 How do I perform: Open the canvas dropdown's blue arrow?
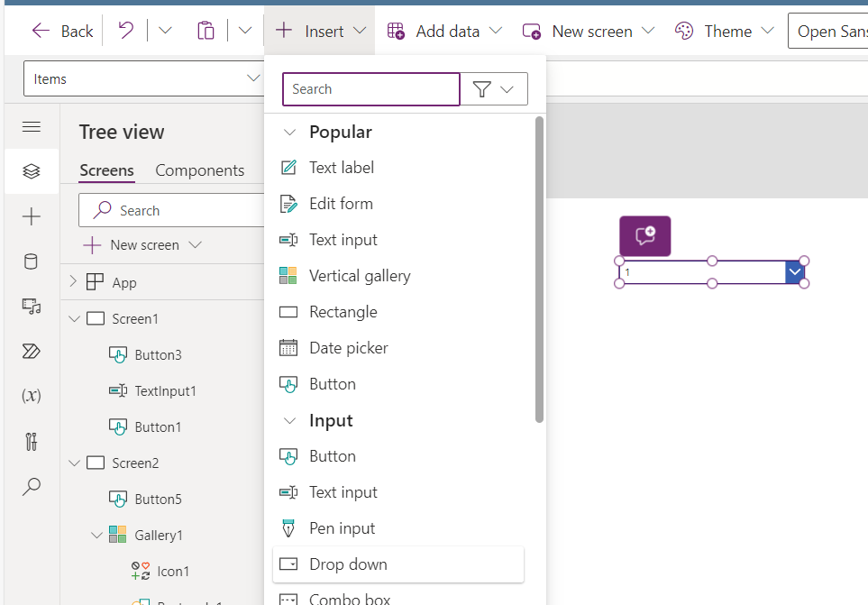[x=795, y=271]
